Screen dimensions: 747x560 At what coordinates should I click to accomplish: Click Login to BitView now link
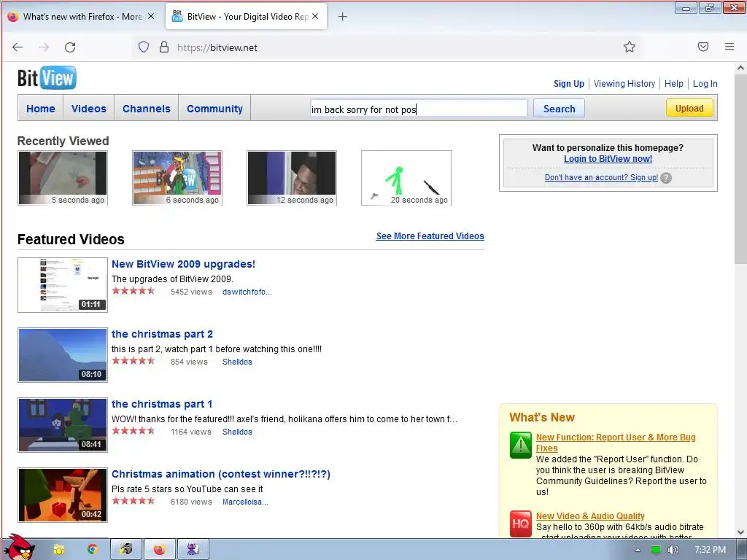point(608,158)
